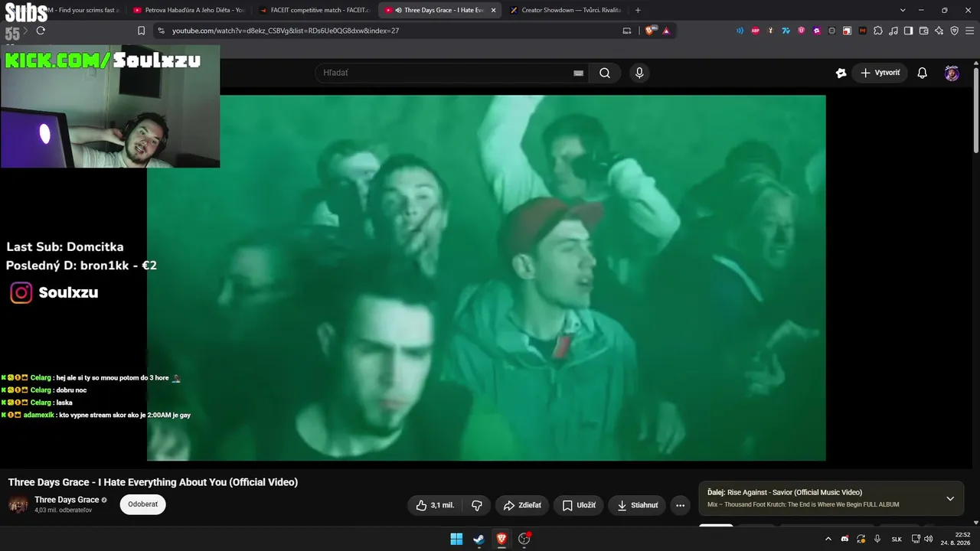This screenshot has height=551, width=980.
Task: Show hidden system tray icons
Action: [828, 539]
